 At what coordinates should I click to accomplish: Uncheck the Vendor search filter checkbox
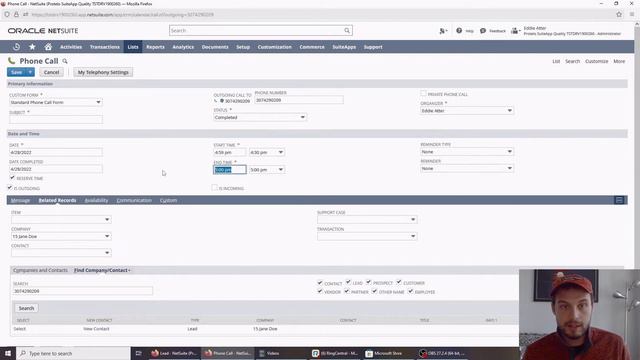point(320,291)
